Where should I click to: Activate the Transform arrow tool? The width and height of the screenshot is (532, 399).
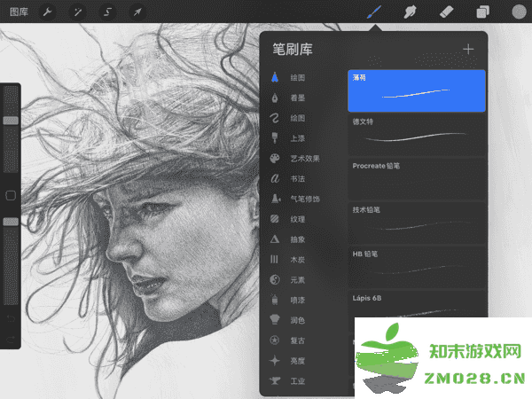coord(137,12)
